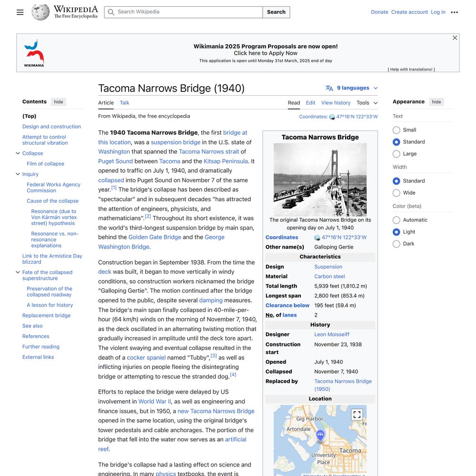Jump to Cause of the collapse section
The image size is (476, 476).
pyautogui.click(x=52, y=201)
